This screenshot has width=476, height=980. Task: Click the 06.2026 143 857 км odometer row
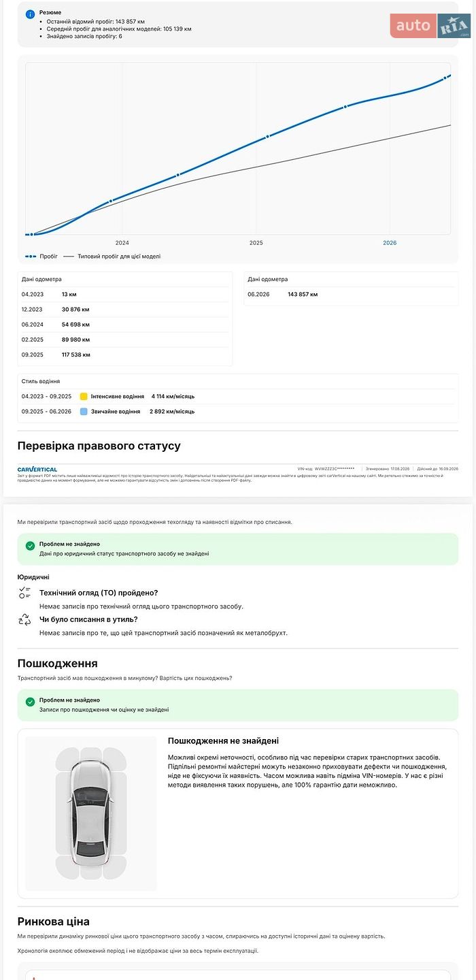pyautogui.click(x=351, y=295)
